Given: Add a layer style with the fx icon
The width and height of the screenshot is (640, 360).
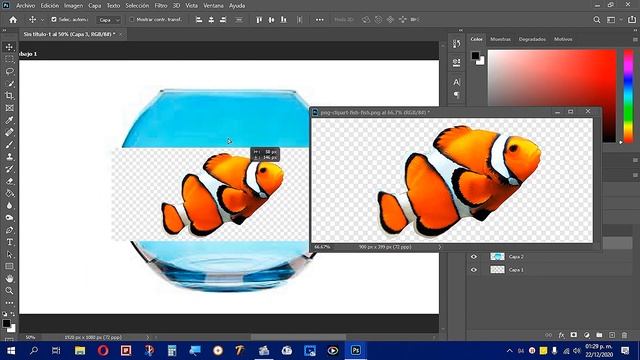Looking at the screenshot, I should 561,335.
